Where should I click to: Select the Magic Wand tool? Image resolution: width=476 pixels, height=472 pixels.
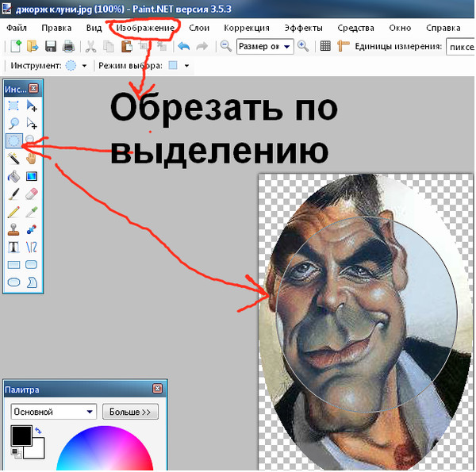coord(13,159)
